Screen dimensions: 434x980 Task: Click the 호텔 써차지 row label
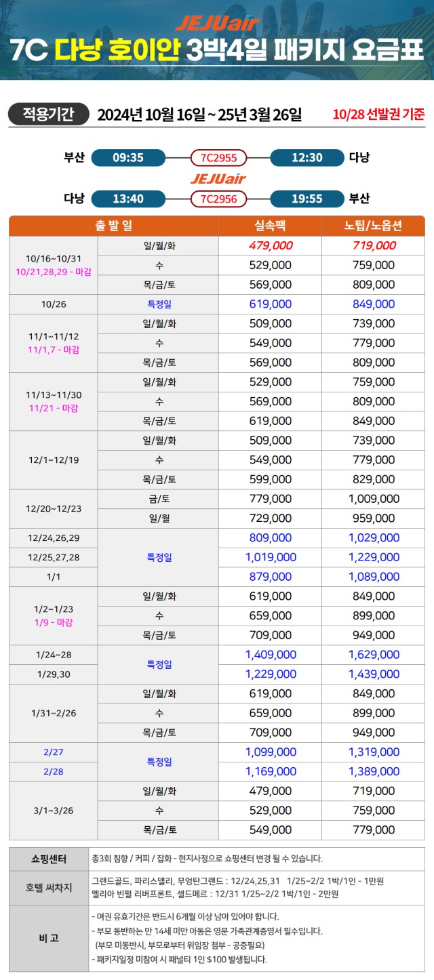click(x=49, y=887)
